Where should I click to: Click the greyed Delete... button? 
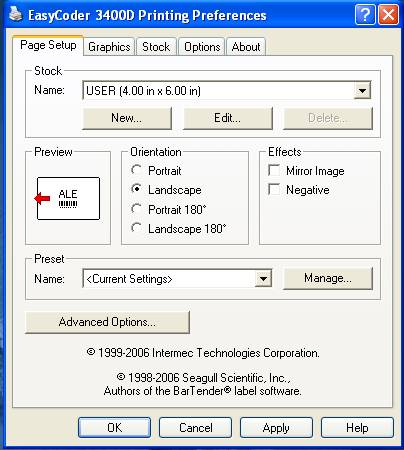point(328,118)
